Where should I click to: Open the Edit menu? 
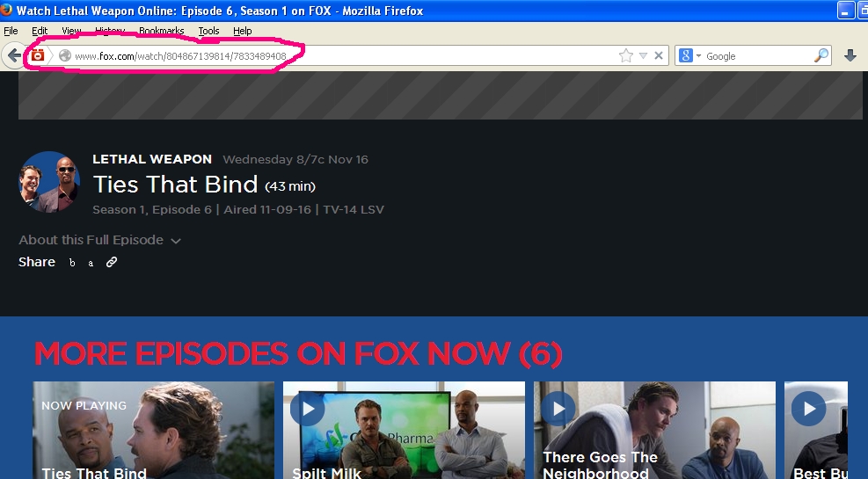pyautogui.click(x=40, y=31)
